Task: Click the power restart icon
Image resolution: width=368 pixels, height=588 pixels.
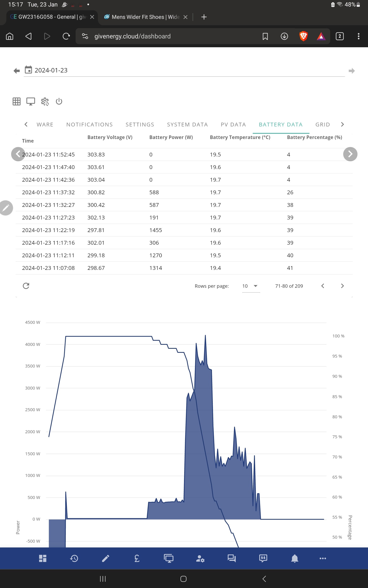Action: (59, 101)
